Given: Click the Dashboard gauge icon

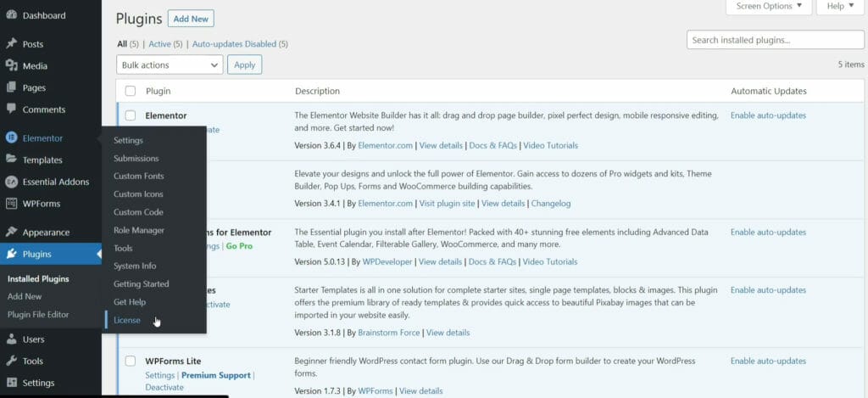Looking at the screenshot, I should 12,15.
